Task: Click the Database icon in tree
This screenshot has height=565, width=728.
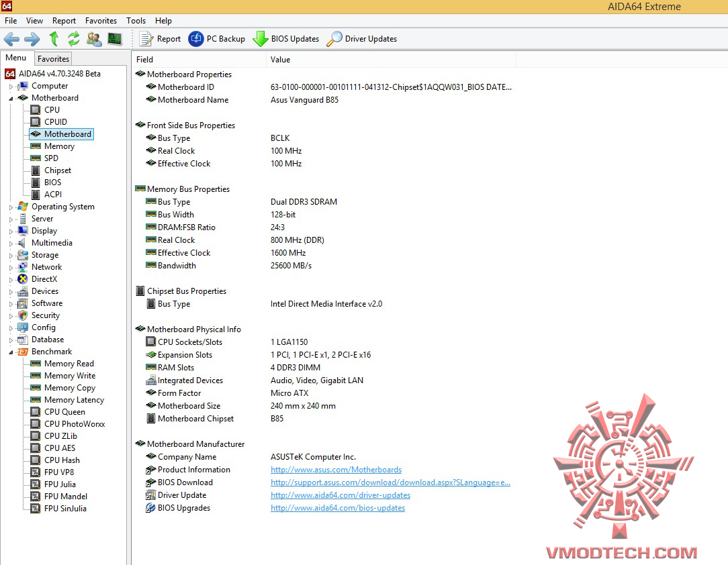Action: [x=22, y=339]
